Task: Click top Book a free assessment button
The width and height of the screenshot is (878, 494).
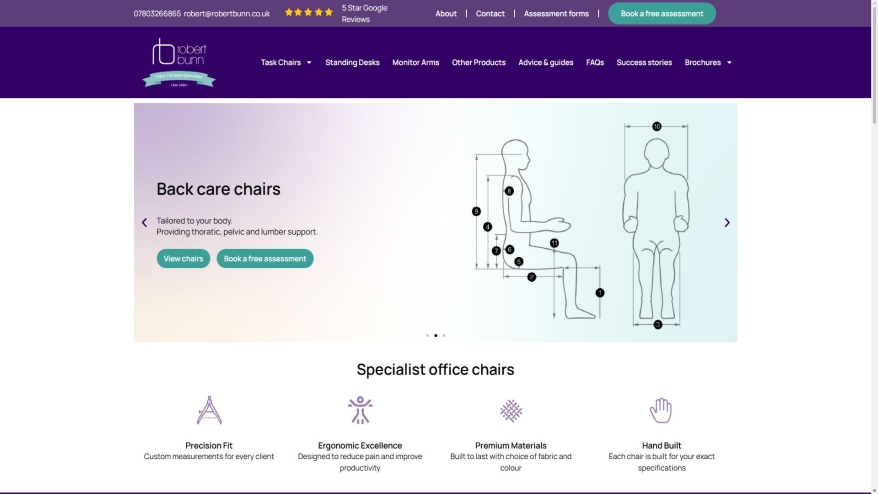Action: point(662,13)
